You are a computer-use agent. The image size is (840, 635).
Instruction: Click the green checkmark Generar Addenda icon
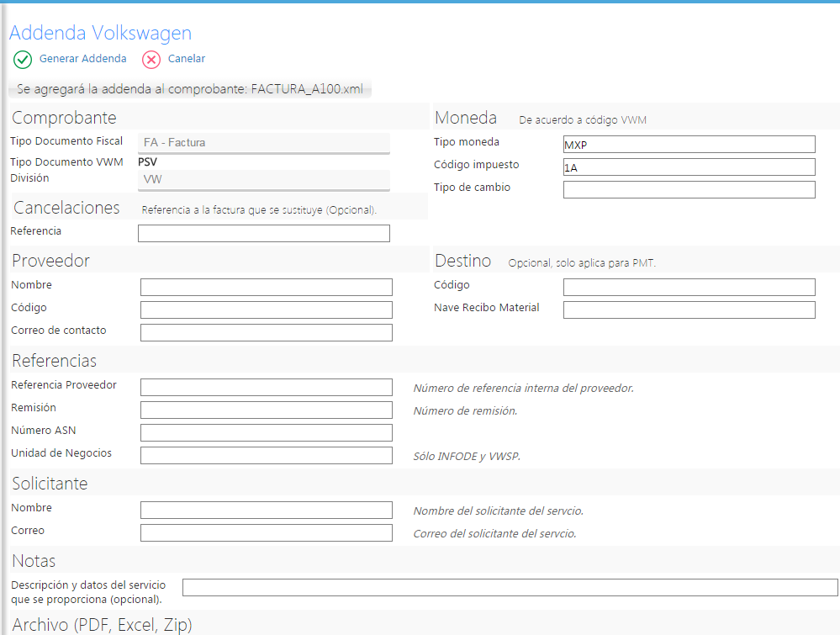[x=23, y=60]
